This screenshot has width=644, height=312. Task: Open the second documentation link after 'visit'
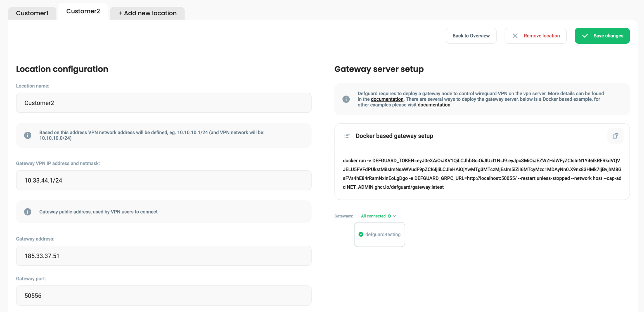click(x=434, y=105)
